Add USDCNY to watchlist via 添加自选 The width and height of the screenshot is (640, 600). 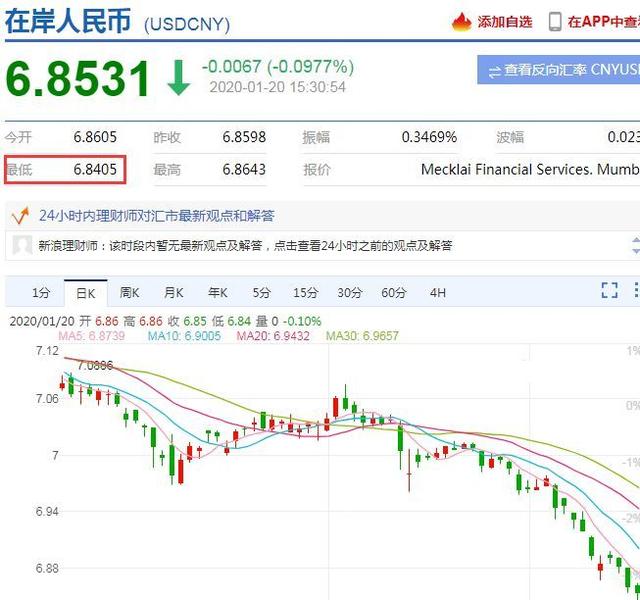pos(505,22)
